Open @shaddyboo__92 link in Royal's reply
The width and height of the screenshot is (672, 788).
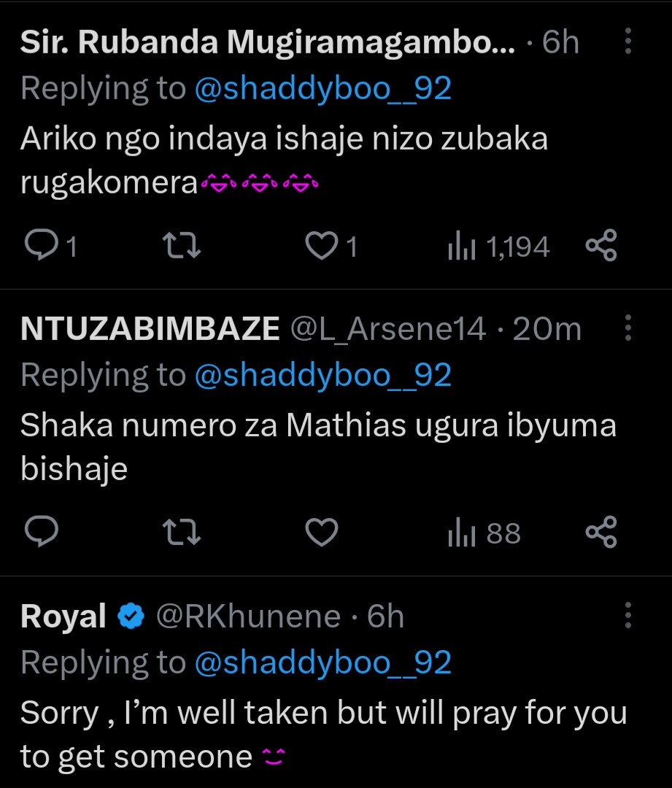tap(323, 662)
